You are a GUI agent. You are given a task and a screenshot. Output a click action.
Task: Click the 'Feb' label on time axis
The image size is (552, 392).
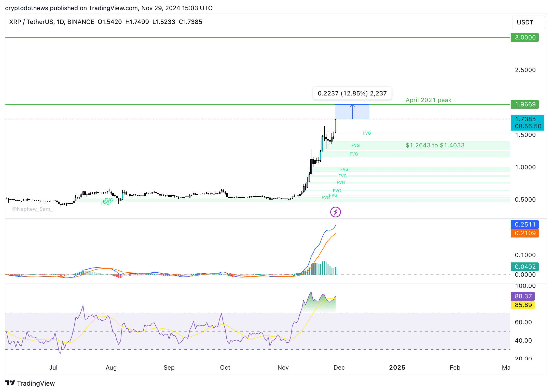pyautogui.click(x=455, y=368)
